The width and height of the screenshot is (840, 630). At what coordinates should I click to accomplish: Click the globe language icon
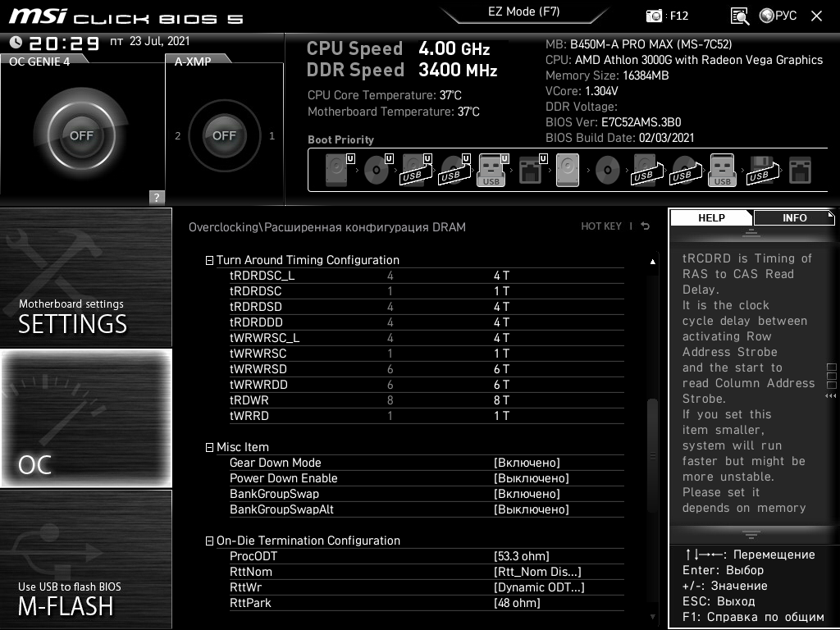pyautogui.click(x=767, y=16)
